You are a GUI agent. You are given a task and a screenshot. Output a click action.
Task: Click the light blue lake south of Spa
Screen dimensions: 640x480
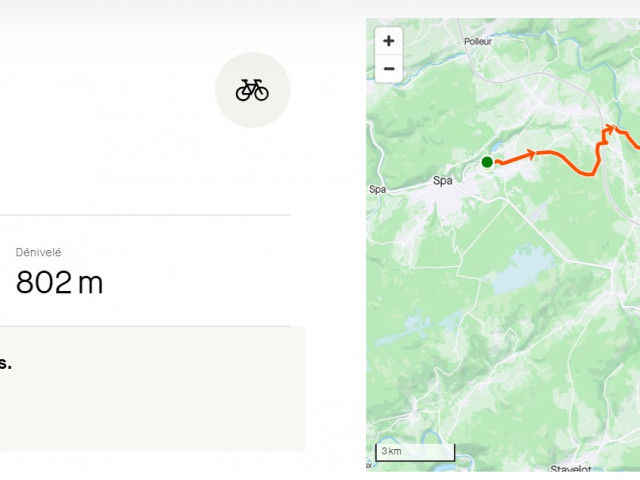pyautogui.click(x=522, y=268)
